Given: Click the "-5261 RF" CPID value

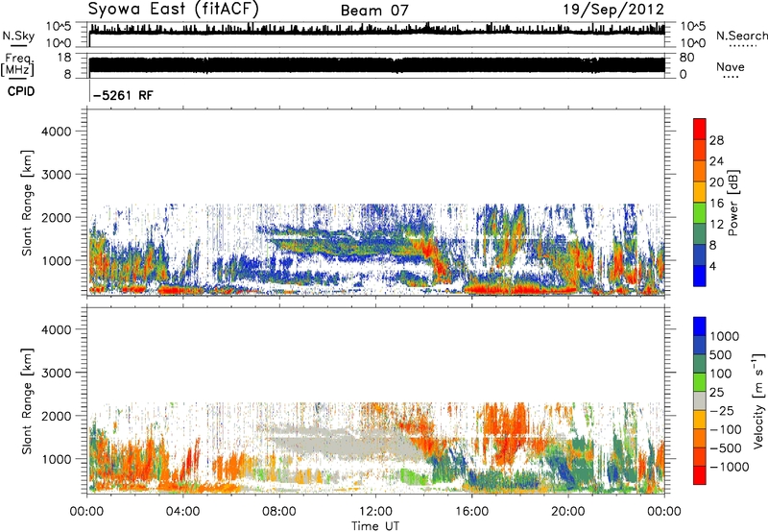Looking at the screenshot, I should [123, 95].
